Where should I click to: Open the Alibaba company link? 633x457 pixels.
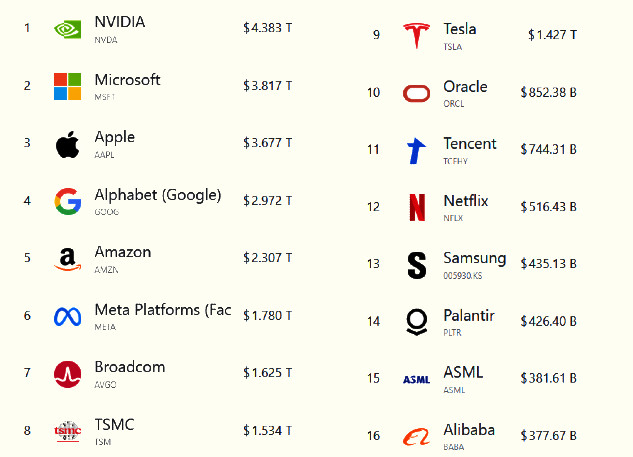click(469, 430)
